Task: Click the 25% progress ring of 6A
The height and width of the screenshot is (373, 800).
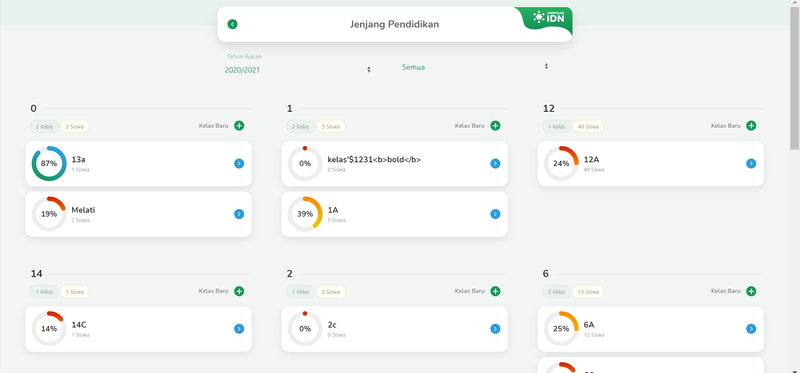Action: (x=561, y=329)
